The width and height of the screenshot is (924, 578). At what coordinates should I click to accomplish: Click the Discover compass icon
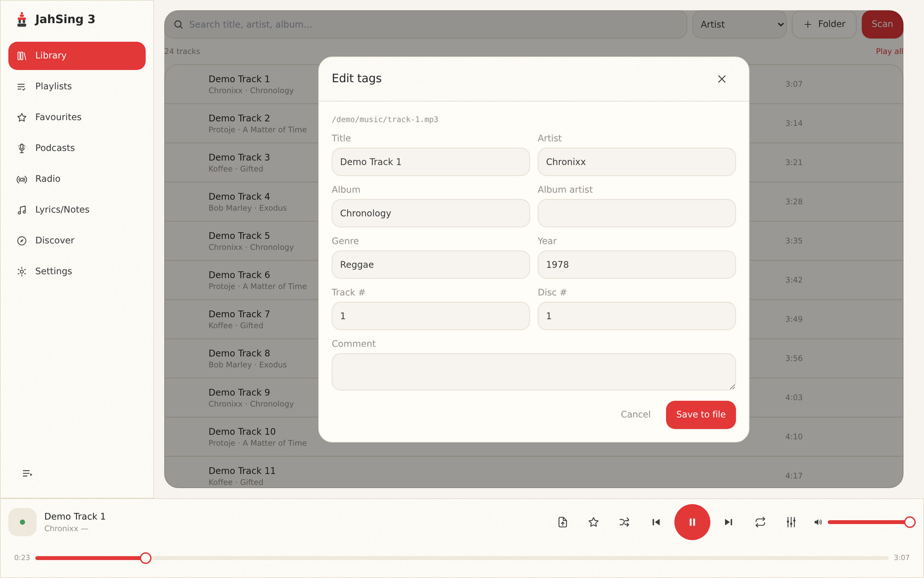coord(22,241)
